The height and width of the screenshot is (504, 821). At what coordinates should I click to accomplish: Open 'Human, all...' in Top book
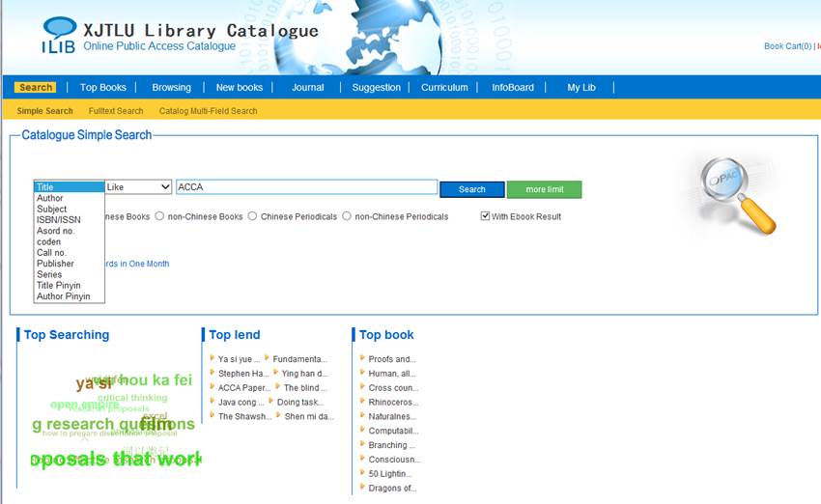point(391,373)
